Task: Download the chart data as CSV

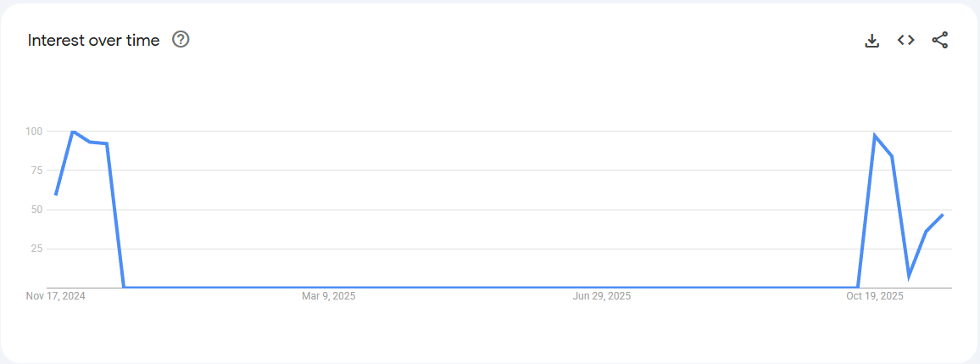Action: (x=871, y=40)
